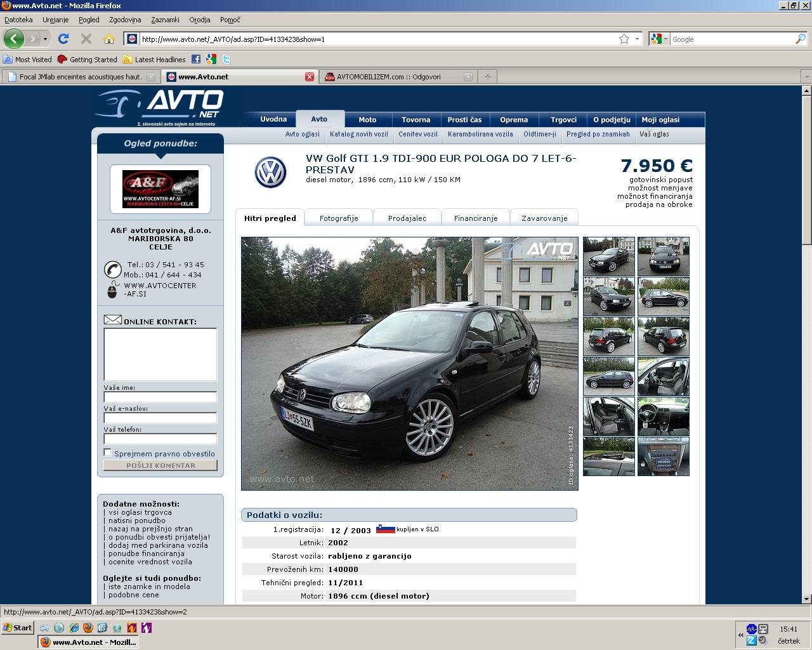This screenshot has width=812, height=650.
Task: Click the Stop loading X icon
Action: coord(86,39)
